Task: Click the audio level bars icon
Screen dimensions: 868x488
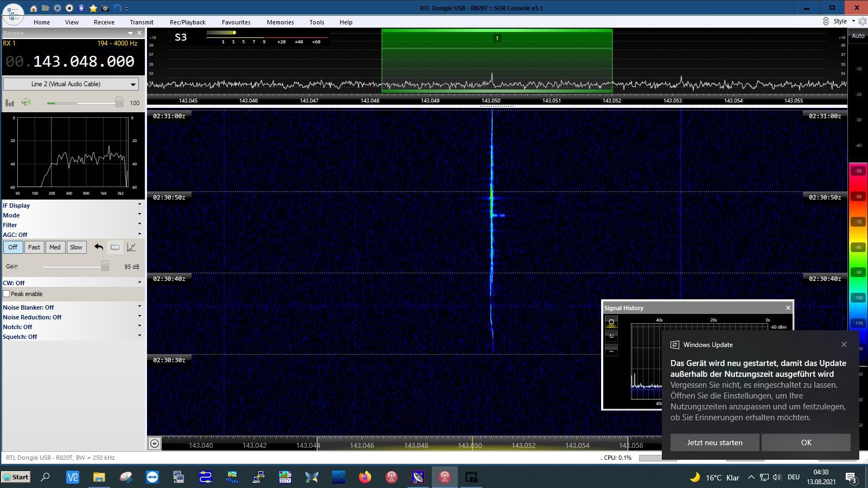Action: point(10,102)
